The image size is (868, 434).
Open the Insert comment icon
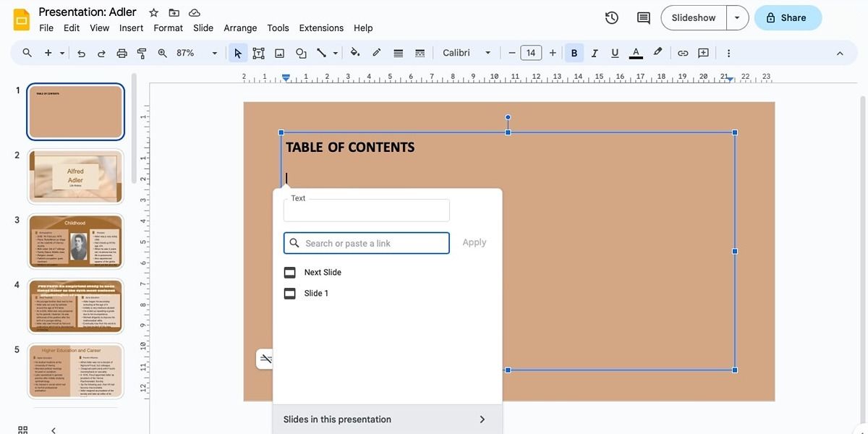point(703,52)
